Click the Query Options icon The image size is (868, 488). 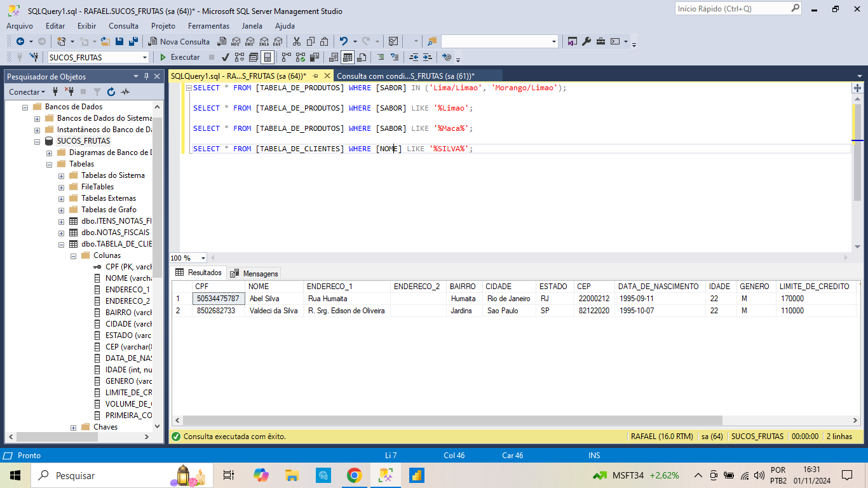pos(254,57)
